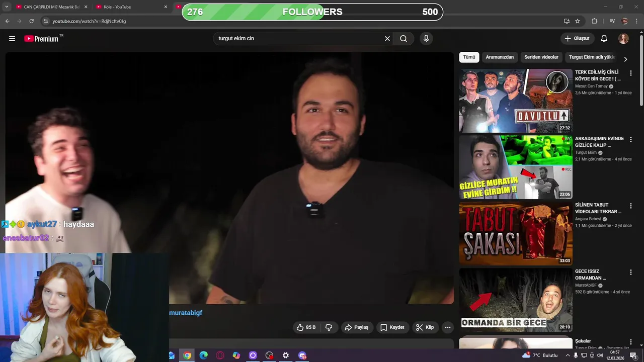Open TERK EDİLMİŞ CİNLİ KÖYDE video title
The image size is (644, 362).
598,75
